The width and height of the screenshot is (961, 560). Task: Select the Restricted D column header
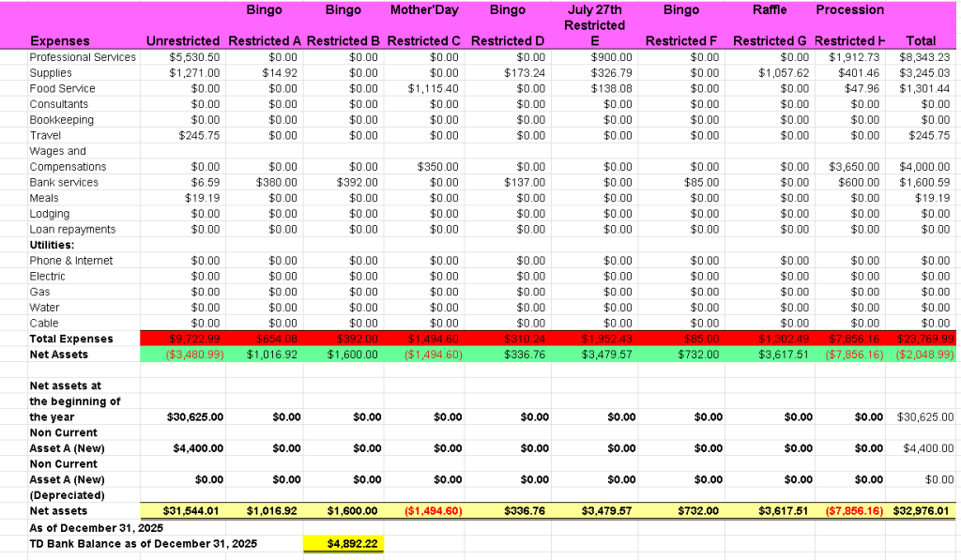pos(507,41)
